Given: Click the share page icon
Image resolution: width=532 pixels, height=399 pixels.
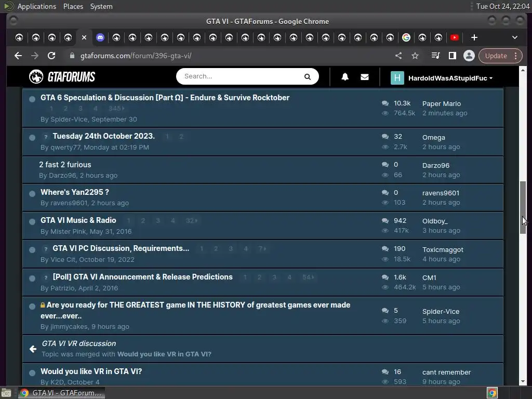Looking at the screenshot, I should pos(398,56).
